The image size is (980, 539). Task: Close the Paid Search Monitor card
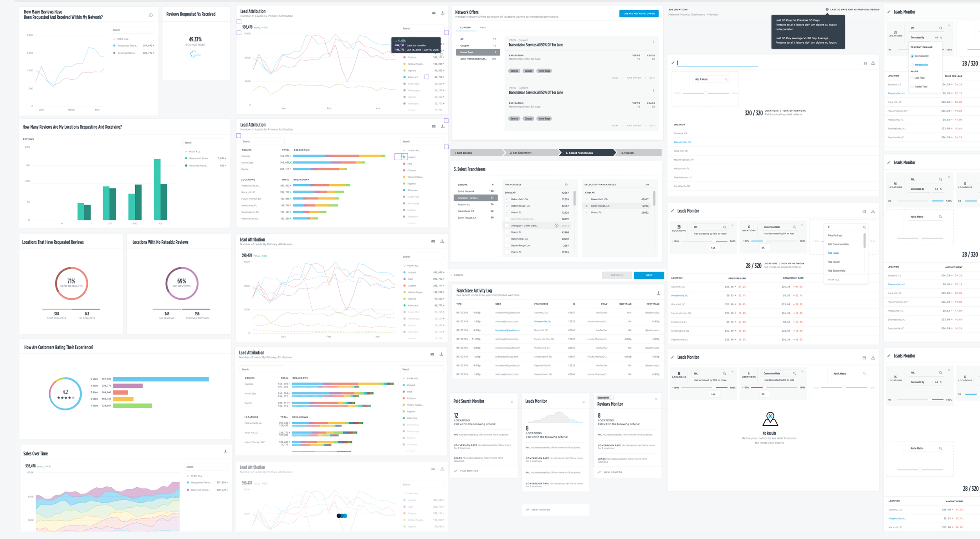click(x=512, y=402)
